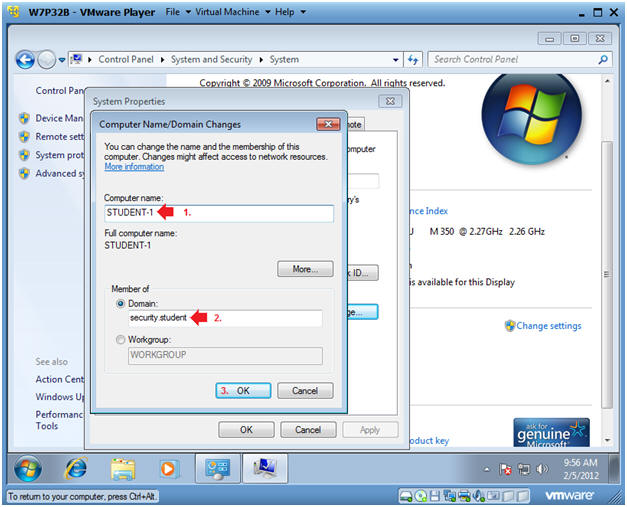This screenshot has width=627, height=507.
Task: Click the scroll down arrow of Control Panel
Action: [x=607, y=441]
